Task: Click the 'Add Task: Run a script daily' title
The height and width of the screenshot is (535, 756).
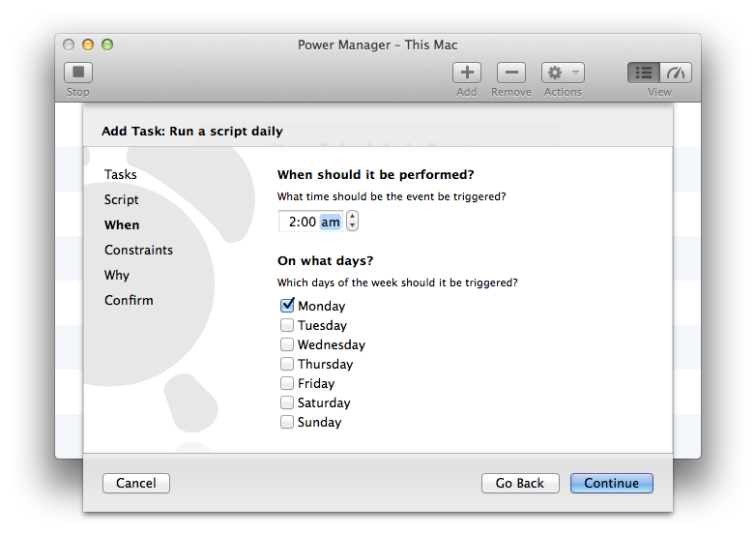Action: pos(192,132)
